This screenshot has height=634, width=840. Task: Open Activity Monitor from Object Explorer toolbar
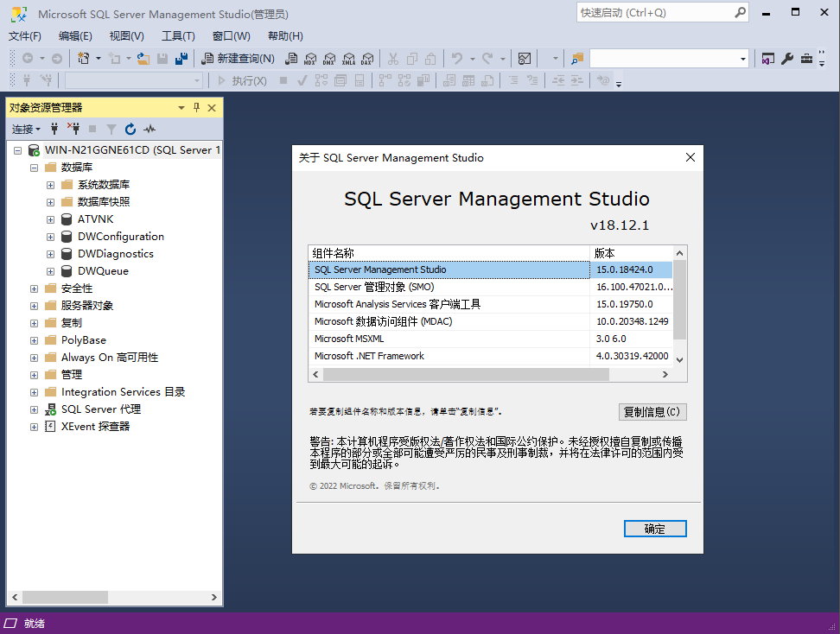coord(150,129)
